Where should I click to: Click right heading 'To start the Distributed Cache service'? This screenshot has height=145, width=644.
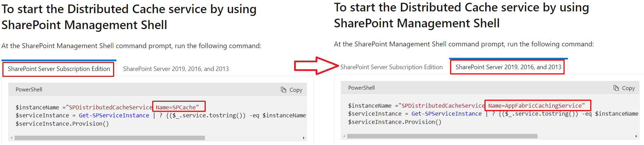(x=462, y=15)
